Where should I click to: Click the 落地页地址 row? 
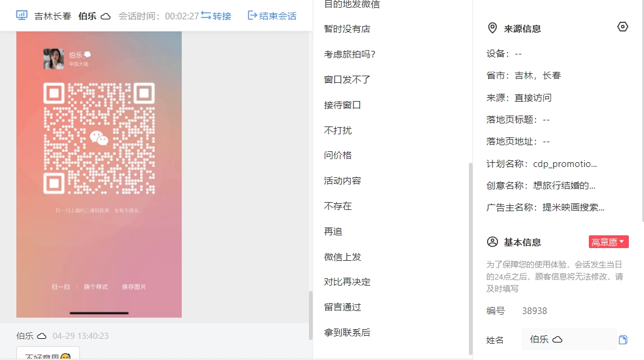[518, 142]
